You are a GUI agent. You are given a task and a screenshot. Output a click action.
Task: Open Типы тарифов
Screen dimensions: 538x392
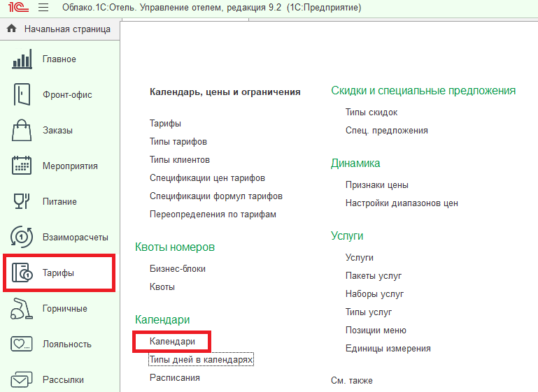tap(178, 142)
